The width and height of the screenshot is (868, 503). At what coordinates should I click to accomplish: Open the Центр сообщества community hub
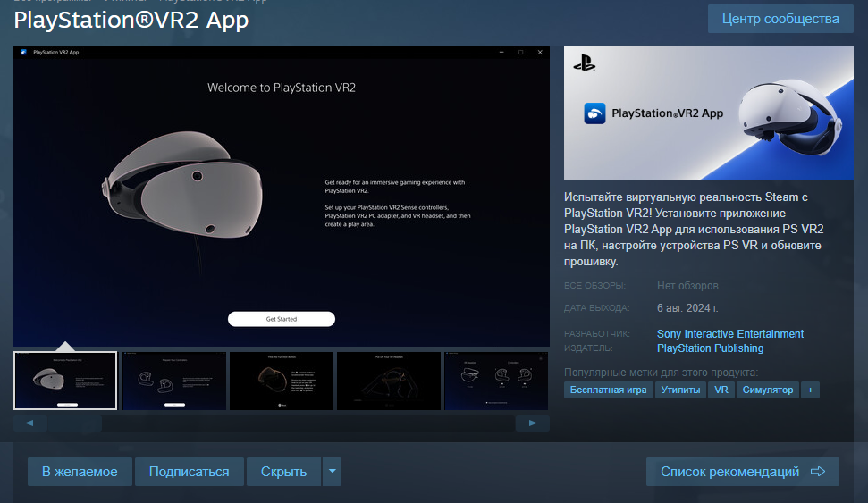click(780, 19)
